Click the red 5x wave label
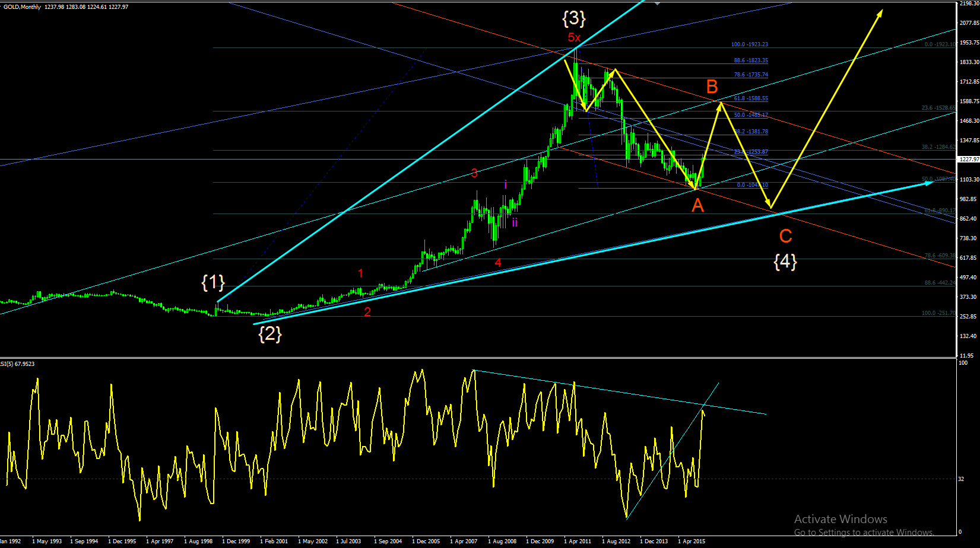Screen dimensions: 980x548 tap(574, 38)
